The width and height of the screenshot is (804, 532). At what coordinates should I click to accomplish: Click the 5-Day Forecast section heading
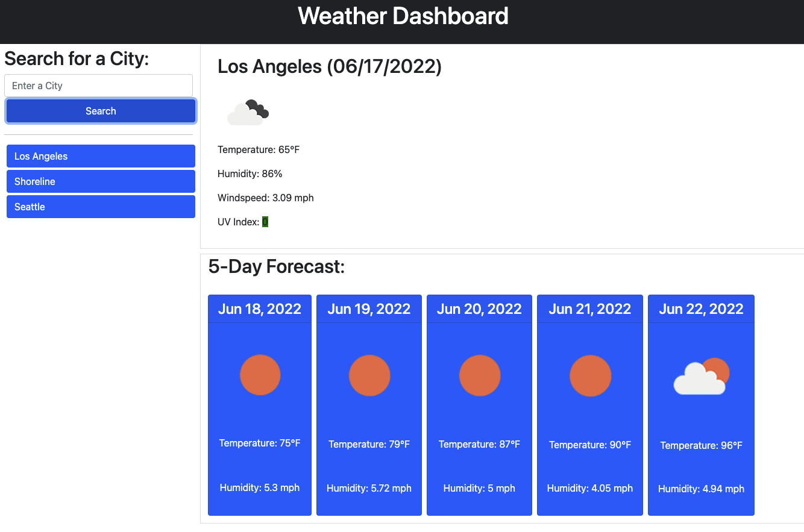[x=277, y=266]
